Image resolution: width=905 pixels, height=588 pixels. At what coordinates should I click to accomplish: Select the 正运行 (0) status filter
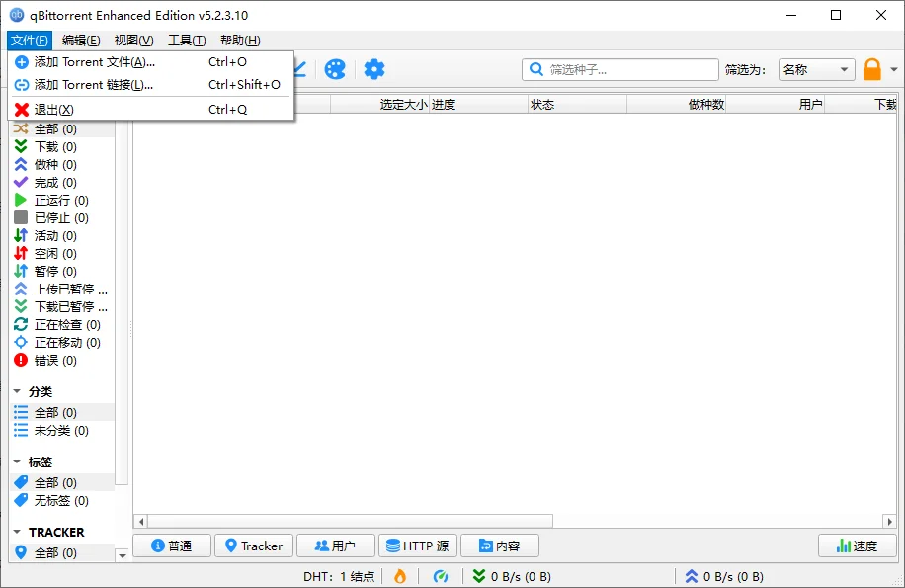tap(62, 201)
